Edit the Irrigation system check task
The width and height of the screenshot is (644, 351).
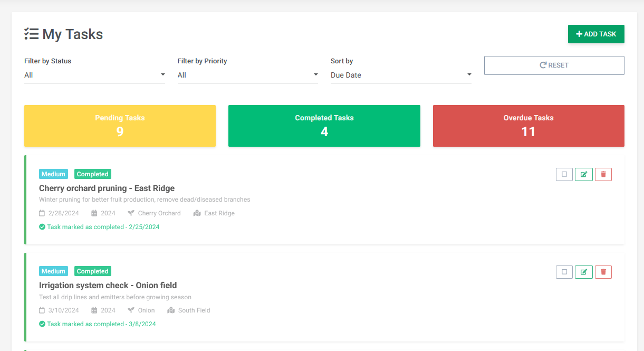click(583, 272)
